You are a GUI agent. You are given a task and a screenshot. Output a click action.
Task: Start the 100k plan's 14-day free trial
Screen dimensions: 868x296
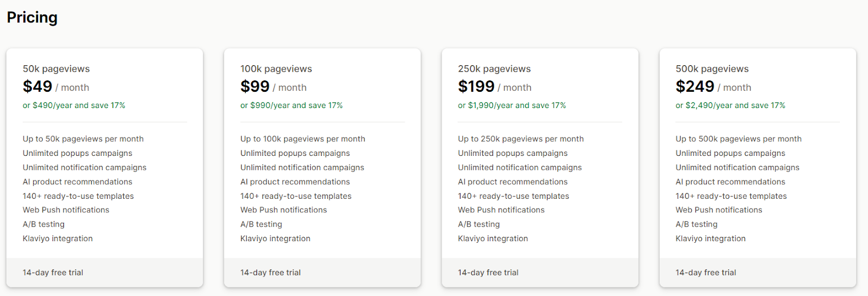270,273
